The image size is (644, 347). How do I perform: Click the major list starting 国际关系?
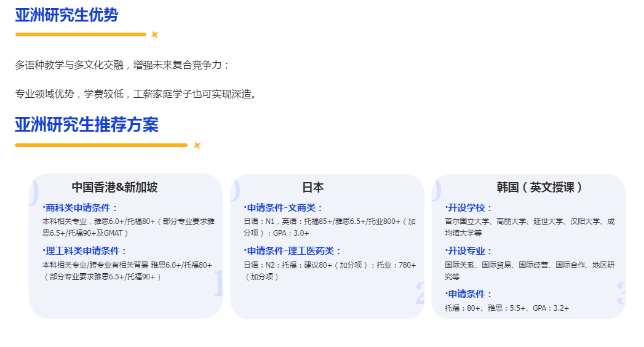point(530,271)
